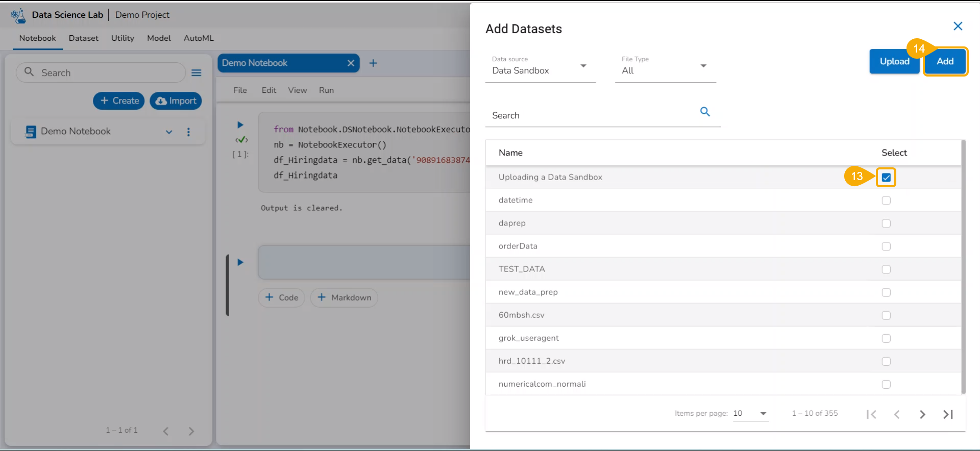Switch to the Dataset tab
Screen dimensions: 980x451
tap(83, 38)
